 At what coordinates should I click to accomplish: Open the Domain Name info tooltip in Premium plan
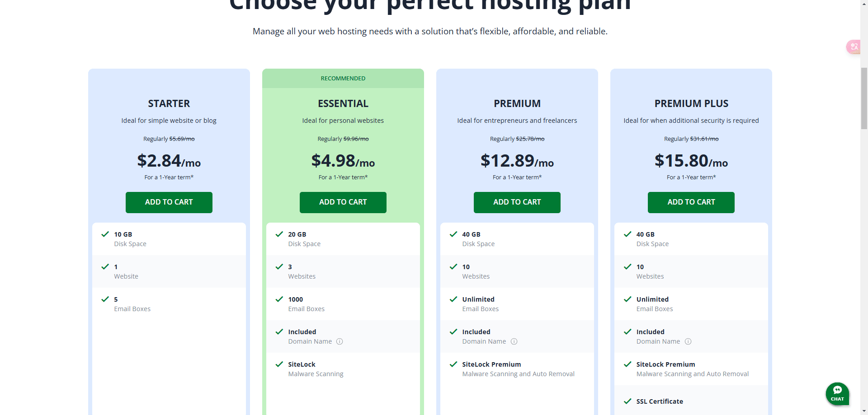coord(514,341)
